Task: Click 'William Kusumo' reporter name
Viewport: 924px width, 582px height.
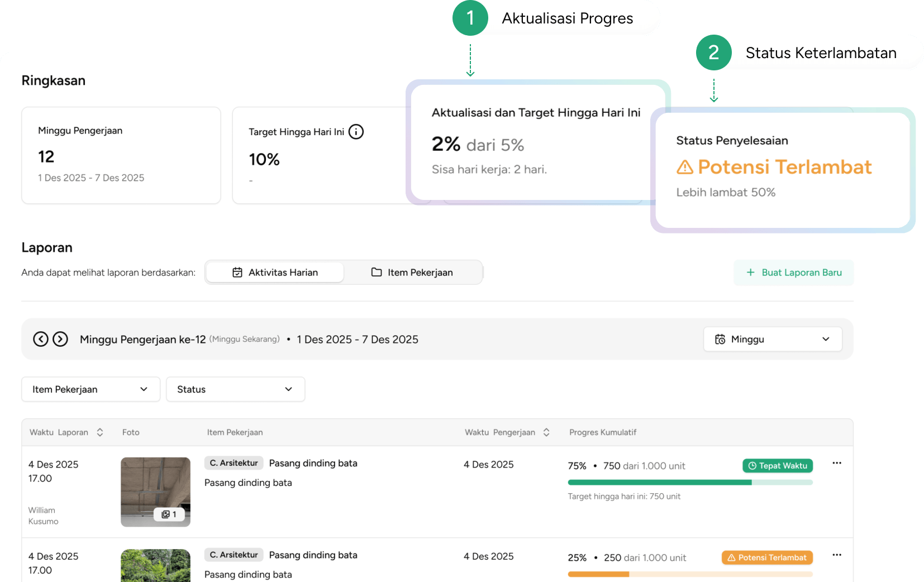Action: pos(43,516)
